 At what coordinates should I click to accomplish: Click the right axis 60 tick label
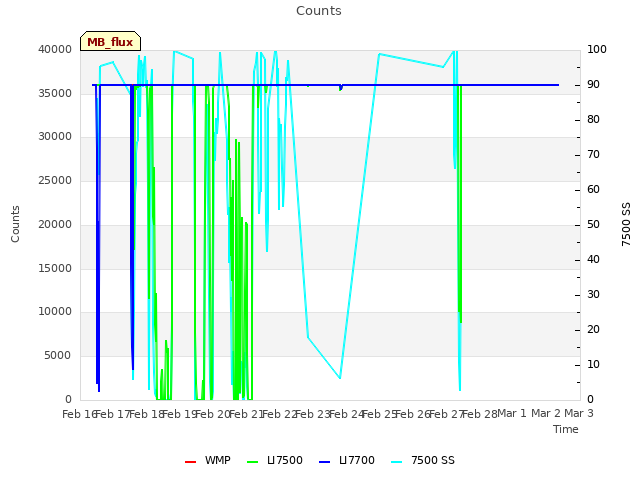coord(593,189)
